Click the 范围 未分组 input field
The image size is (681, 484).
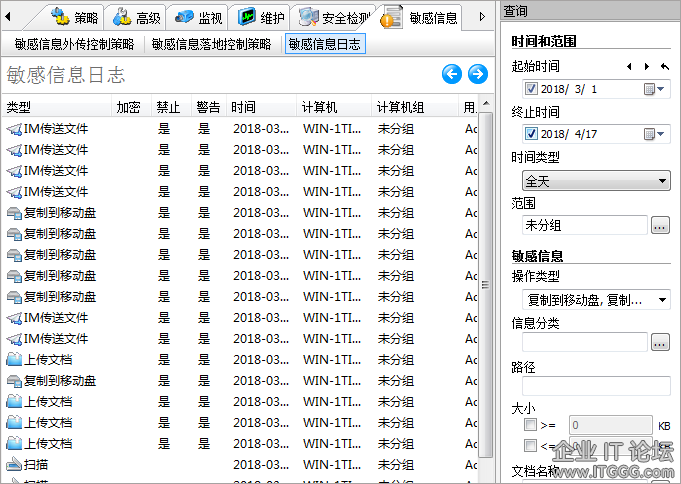[585, 225]
